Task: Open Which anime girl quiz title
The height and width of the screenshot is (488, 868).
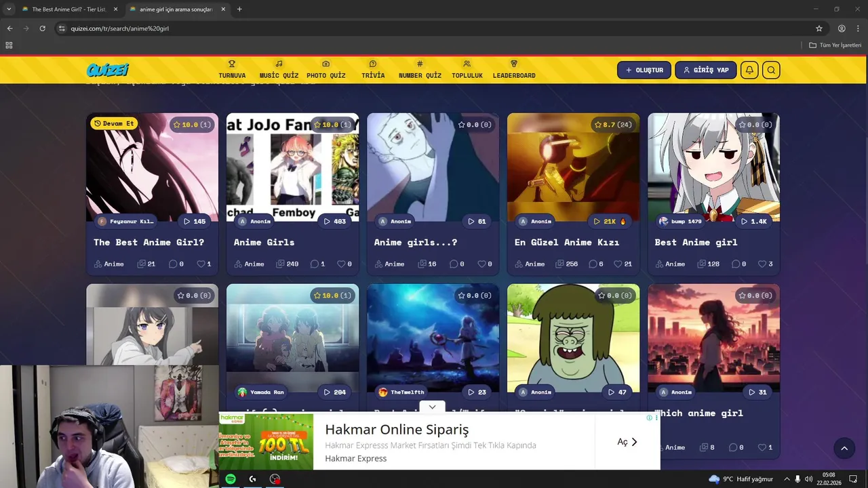Action: 698,413
